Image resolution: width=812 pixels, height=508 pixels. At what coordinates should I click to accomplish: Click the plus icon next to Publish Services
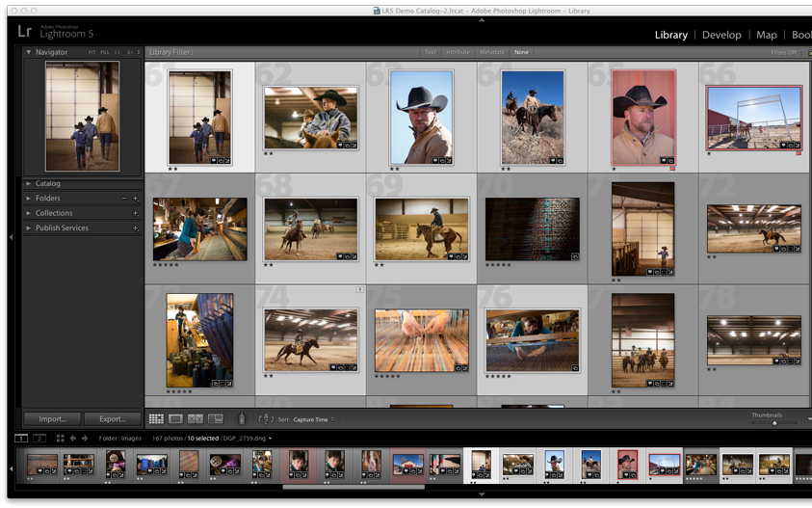(136, 228)
